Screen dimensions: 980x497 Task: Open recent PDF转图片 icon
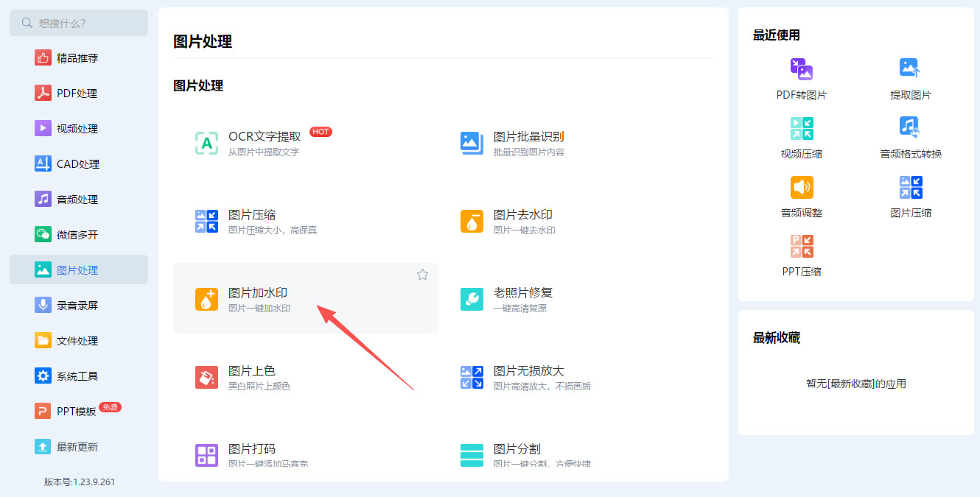(x=802, y=69)
